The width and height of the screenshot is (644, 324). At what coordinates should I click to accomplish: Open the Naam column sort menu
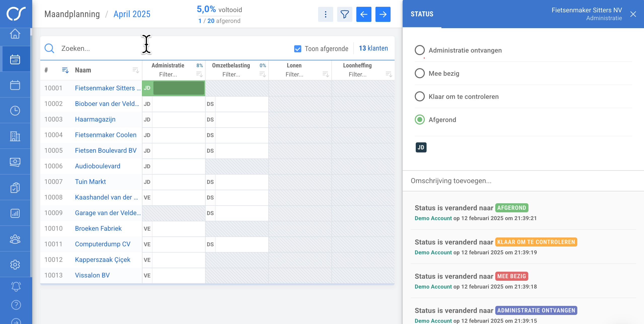pos(136,70)
